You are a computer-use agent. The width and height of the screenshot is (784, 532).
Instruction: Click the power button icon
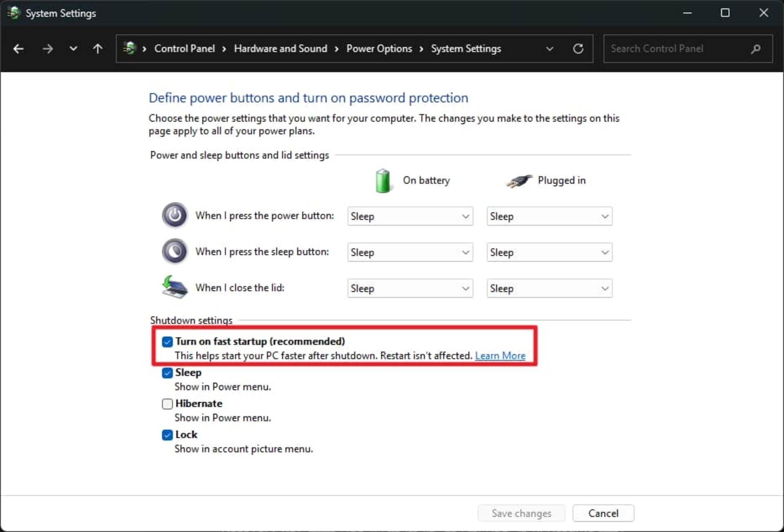175,215
